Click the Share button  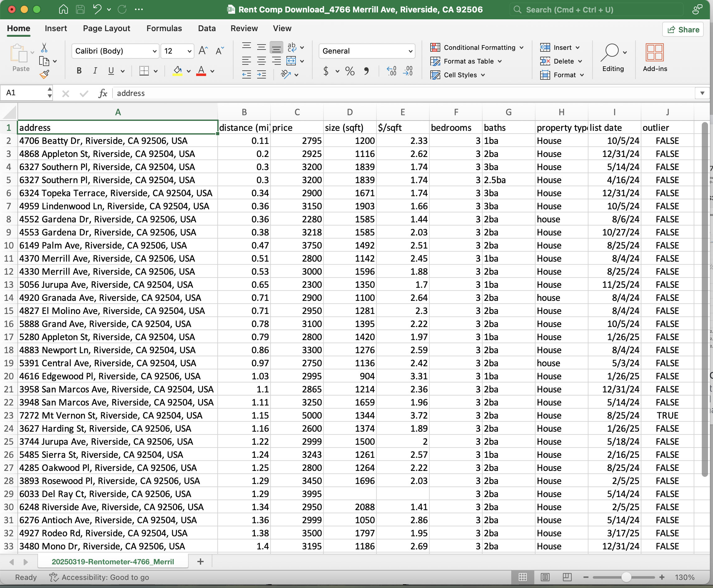click(683, 30)
